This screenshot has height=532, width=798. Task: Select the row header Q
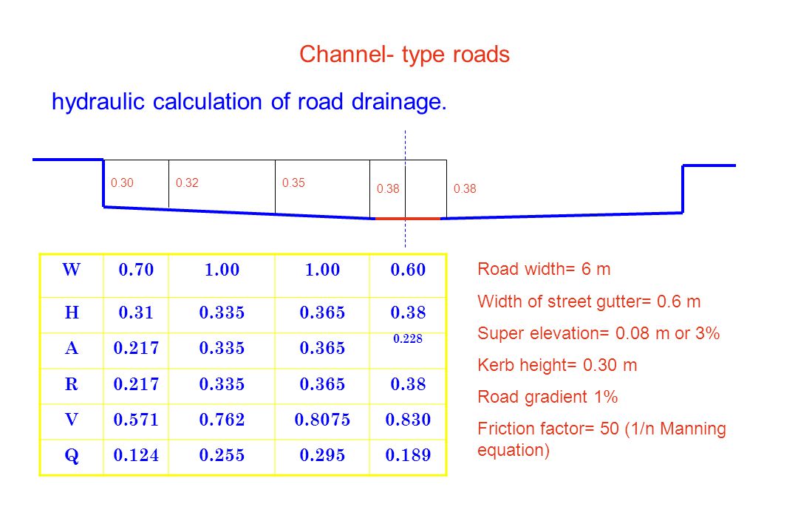(x=72, y=456)
